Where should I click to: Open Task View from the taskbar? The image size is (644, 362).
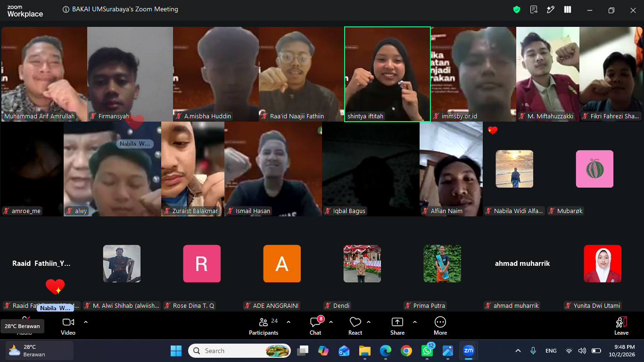(x=303, y=351)
